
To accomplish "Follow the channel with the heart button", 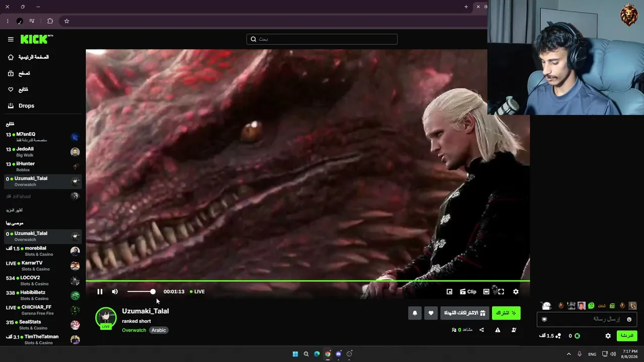I will 431,313.
